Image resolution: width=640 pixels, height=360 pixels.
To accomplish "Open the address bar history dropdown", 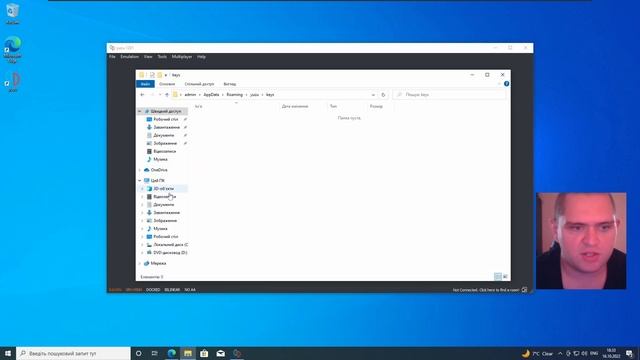I will pyautogui.click(x=373, y=95).
